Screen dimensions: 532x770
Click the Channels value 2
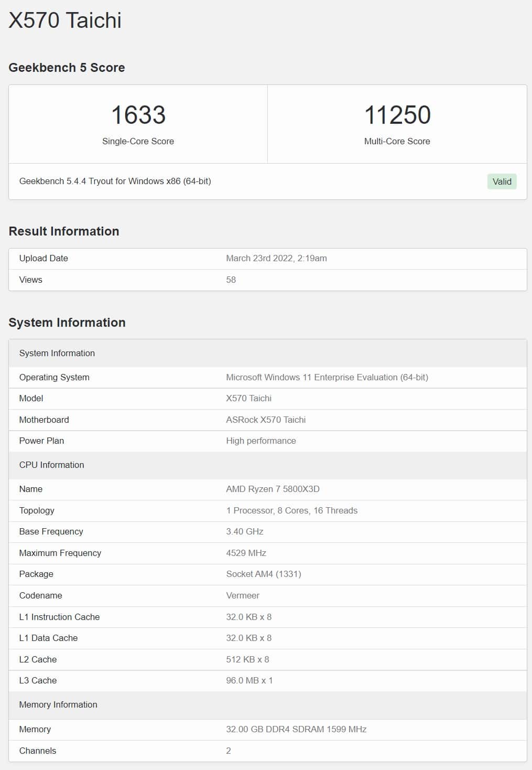tap(229, 751)
